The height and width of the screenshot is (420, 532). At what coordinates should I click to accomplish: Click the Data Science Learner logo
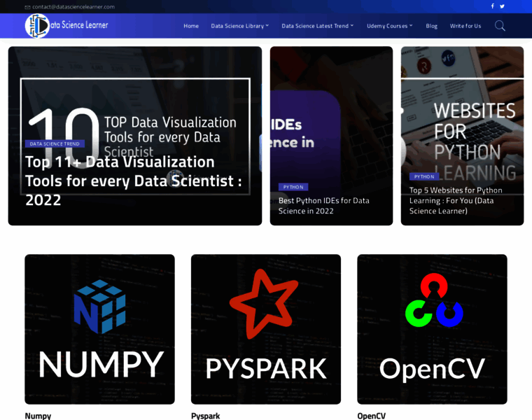click(66, 26)
